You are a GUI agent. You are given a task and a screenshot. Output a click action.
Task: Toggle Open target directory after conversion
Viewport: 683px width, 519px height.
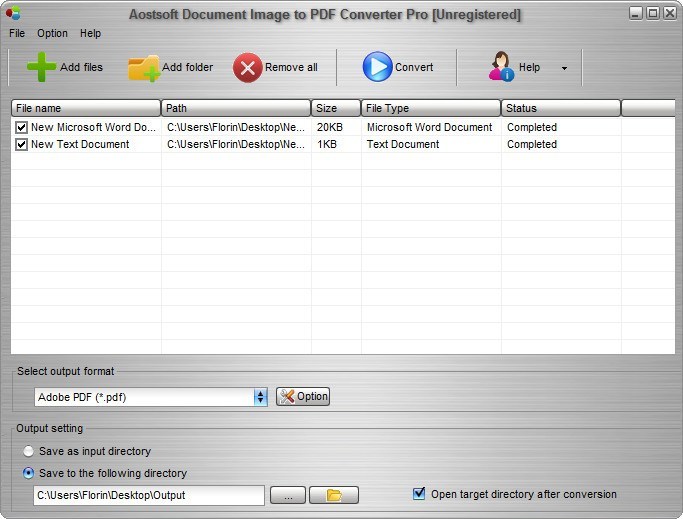click(419, 494)
